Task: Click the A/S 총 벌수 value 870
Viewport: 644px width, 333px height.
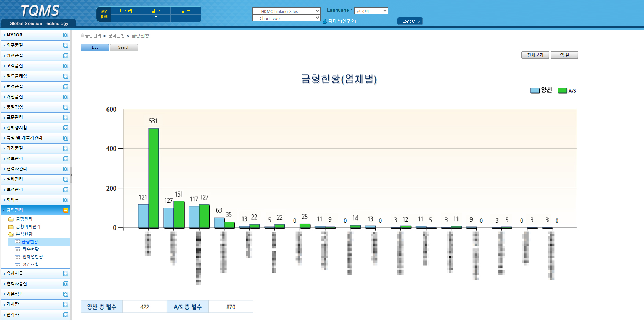Action: pyautogui.click(x=231, y=307)
